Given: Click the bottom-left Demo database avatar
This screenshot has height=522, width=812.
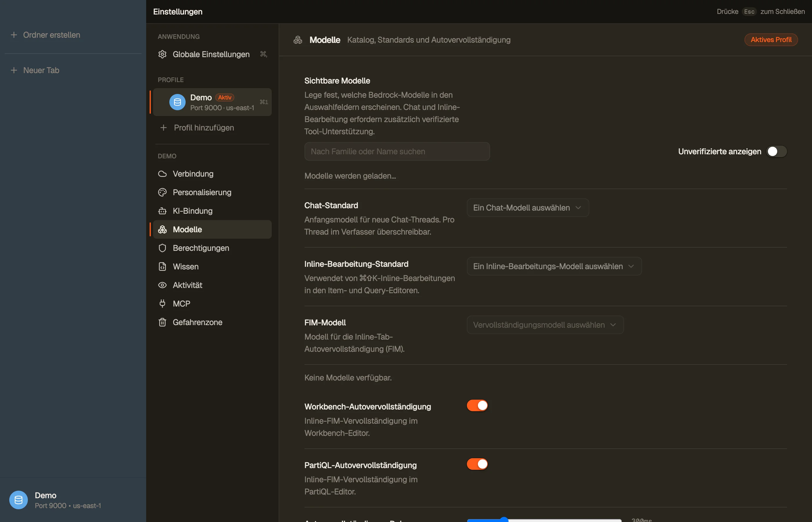Looking at the screenshot, I should pyautogui.click(x=18, y=500).
